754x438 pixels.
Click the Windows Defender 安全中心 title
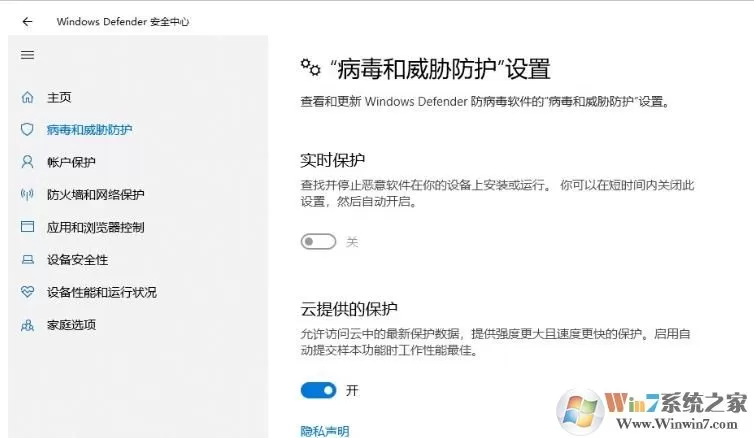(x=123, y=22)
